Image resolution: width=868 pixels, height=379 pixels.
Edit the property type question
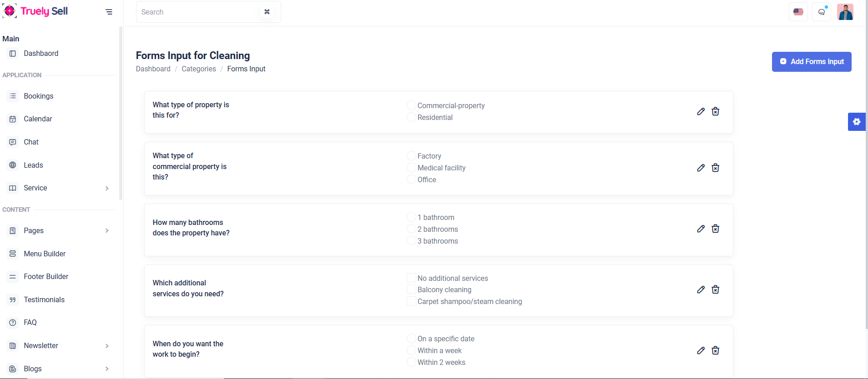[x=701, y=111]
